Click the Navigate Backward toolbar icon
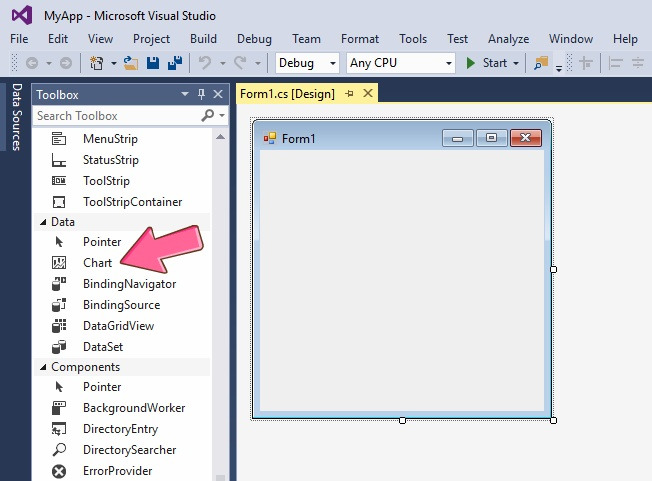 coord(32,63)
